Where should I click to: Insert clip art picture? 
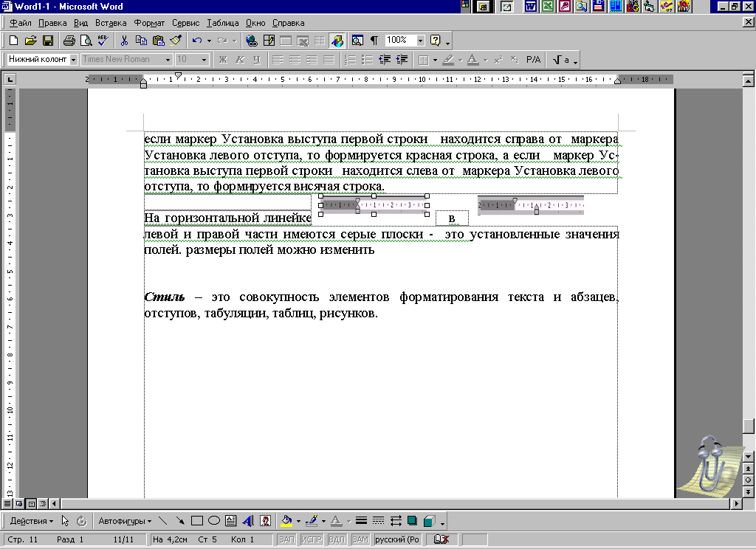(x=265, y=520)
